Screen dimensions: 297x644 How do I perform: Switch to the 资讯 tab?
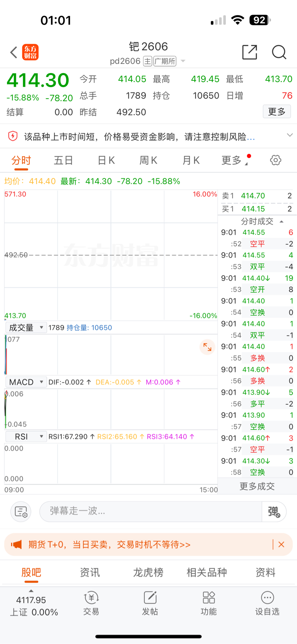(x=90, y=572)
